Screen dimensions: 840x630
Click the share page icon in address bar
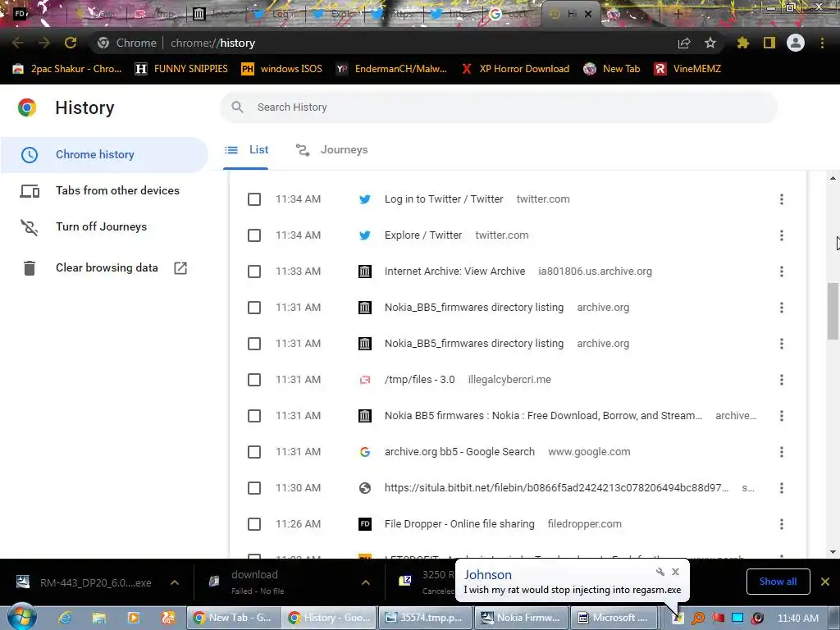684,43
